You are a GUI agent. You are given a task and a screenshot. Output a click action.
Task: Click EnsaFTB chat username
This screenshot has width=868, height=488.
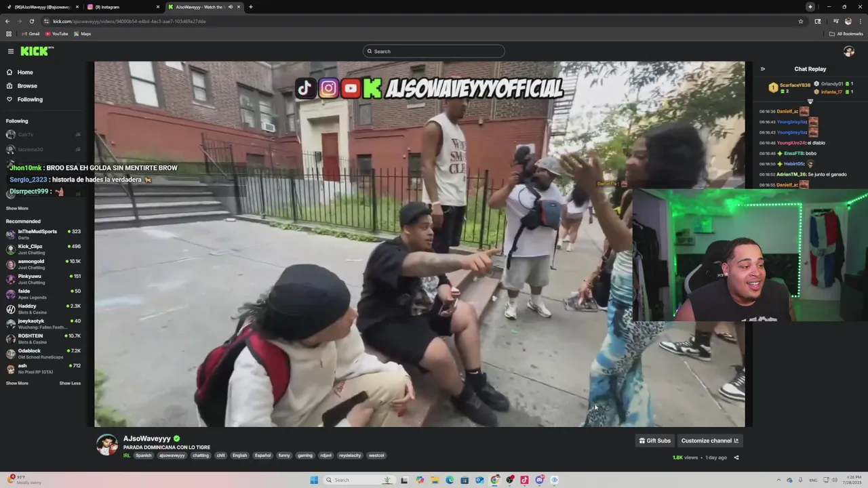[794, 153]
